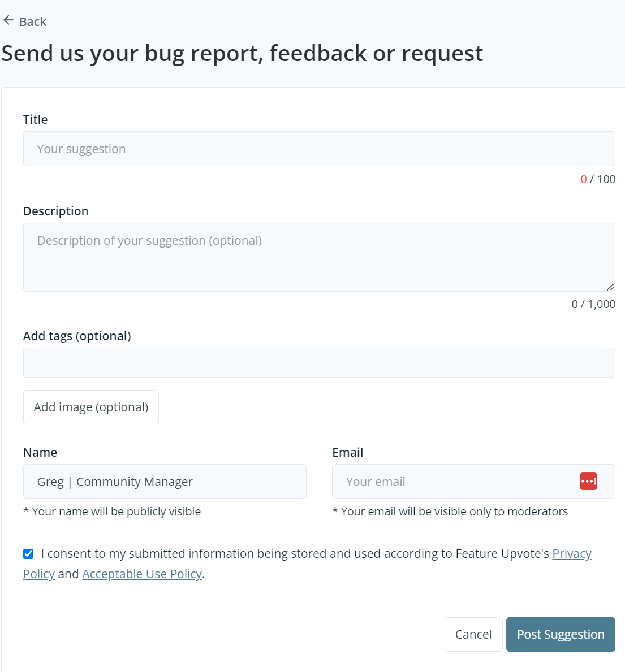
Task: Click the red password manager icon
Action: pyautogui.click(x=588, y=482)
